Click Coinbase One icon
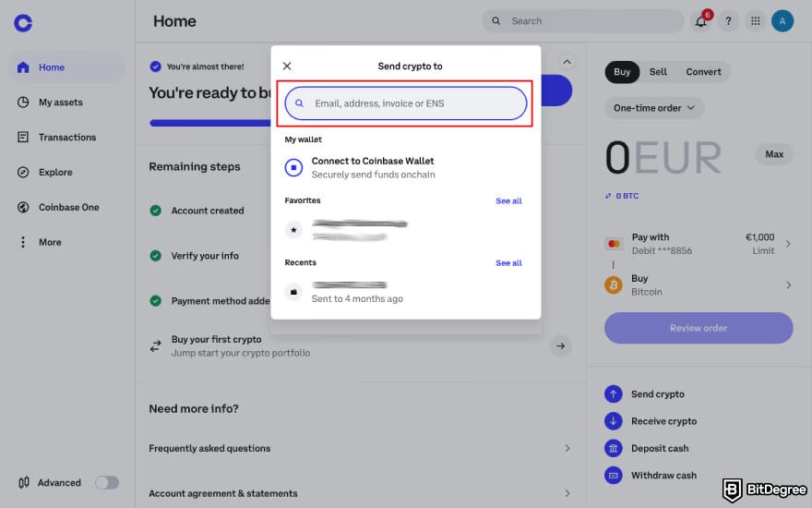The image size is (812, 508). 23,207
